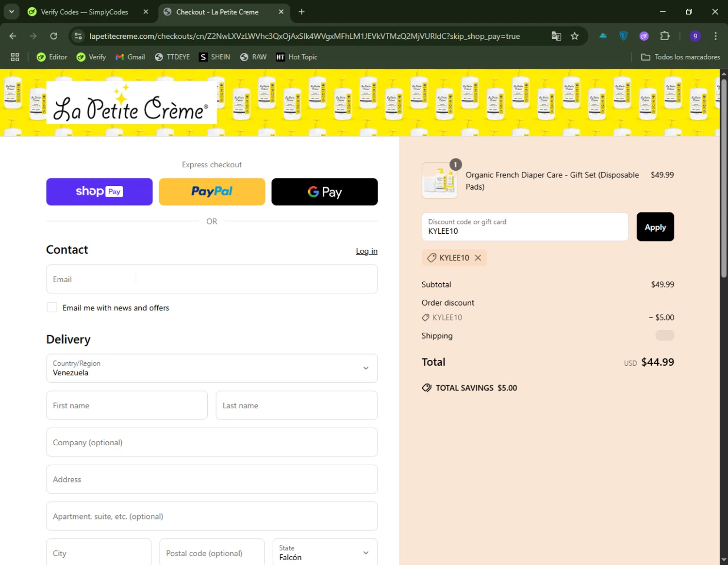Focus the Company (optional) field
Viewport: 728px width, 565px height.
[x=212, y=442]
